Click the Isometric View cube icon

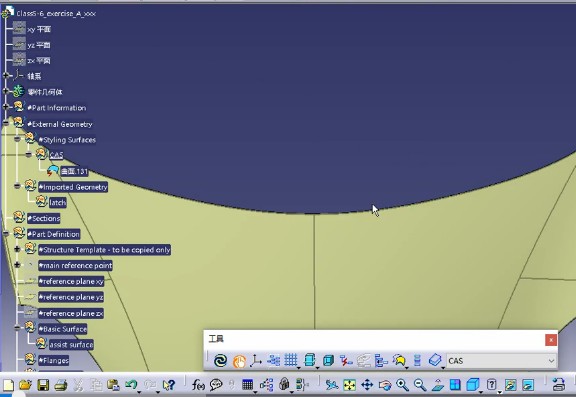[x=472, y=385]
